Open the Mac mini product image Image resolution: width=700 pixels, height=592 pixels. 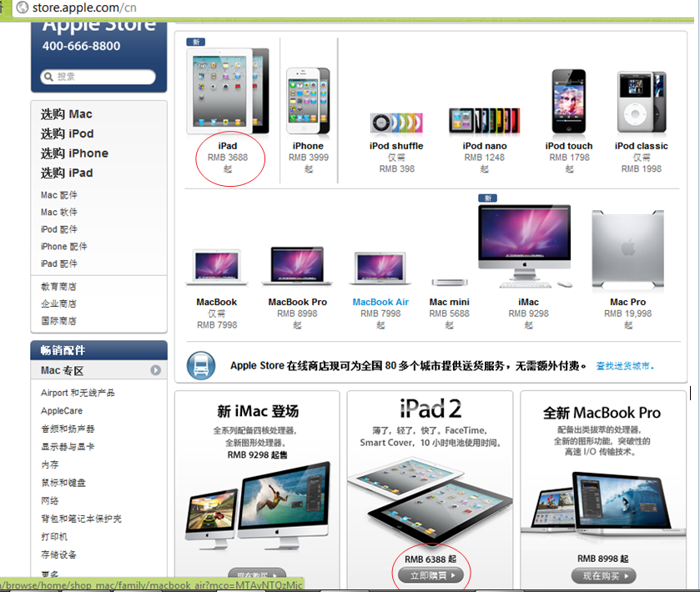pos(450,282)
